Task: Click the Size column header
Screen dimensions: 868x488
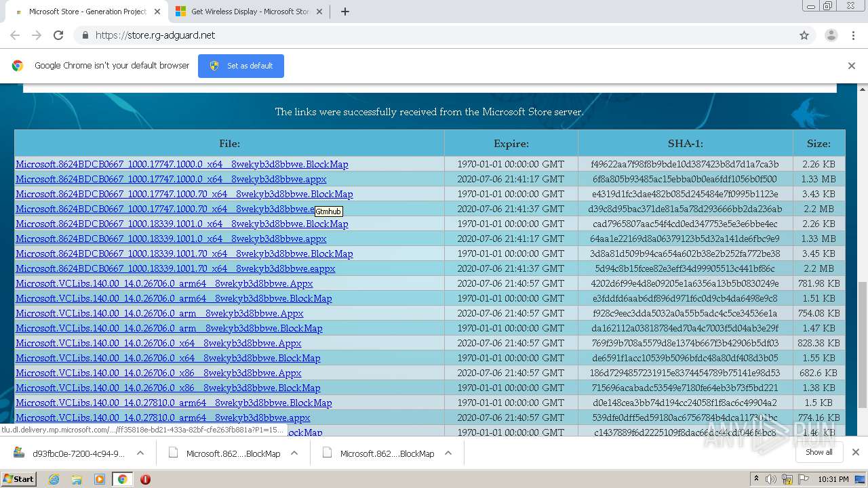Action: pyautogui.click(x=818, y=144)
